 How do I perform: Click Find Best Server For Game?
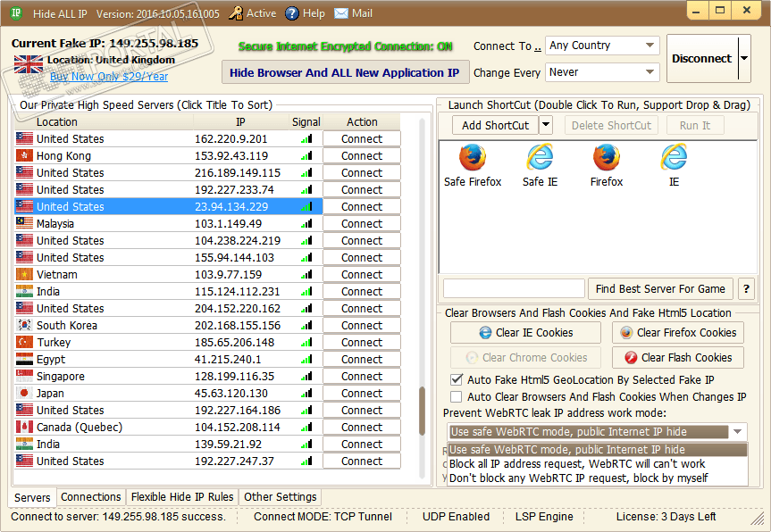point(660,289)
